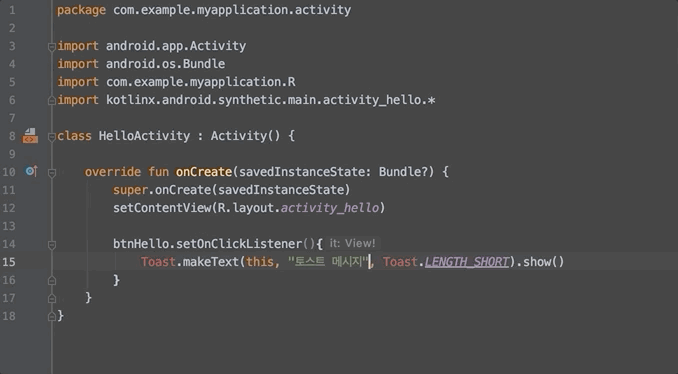Click line number 15 in gutter

point(9,262)
